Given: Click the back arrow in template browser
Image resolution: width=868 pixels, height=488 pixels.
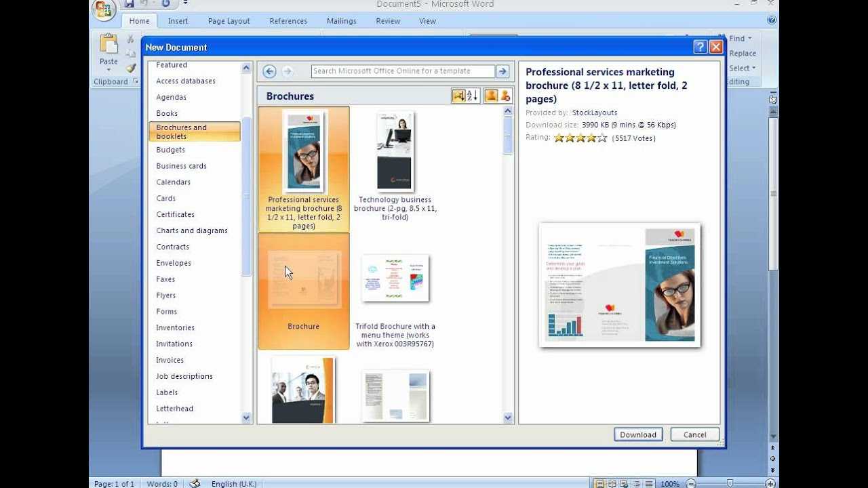Looking at the screenshot, I should point(269,71).
